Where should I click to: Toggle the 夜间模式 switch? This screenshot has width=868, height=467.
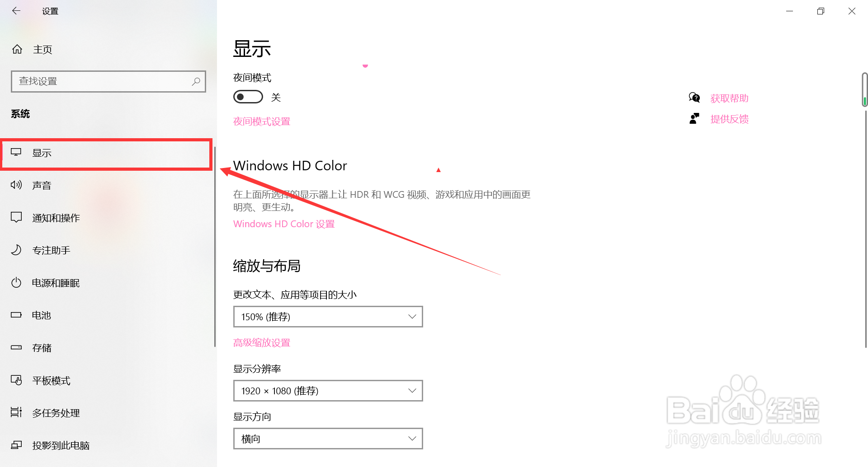tap(248, 97)
